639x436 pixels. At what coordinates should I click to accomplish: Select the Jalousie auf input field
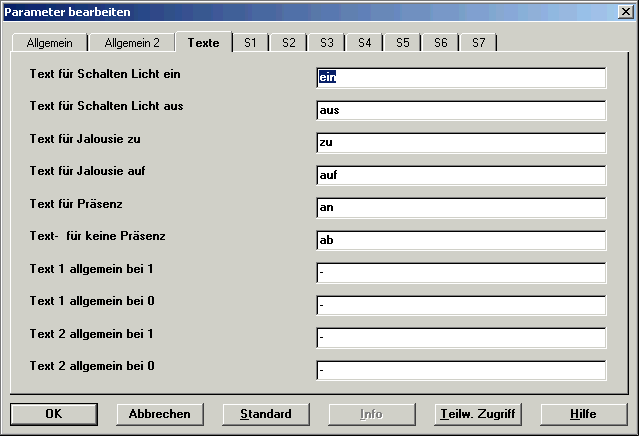tap(461, 175)
